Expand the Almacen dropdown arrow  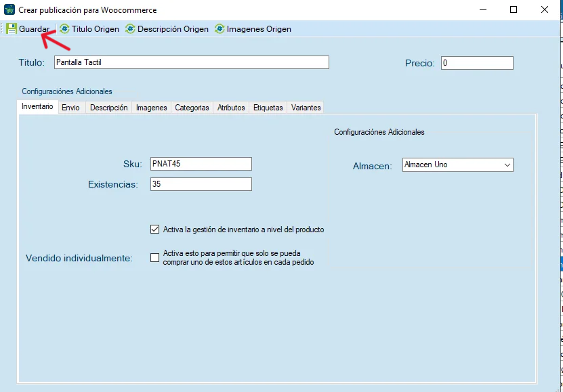[507, 165]
